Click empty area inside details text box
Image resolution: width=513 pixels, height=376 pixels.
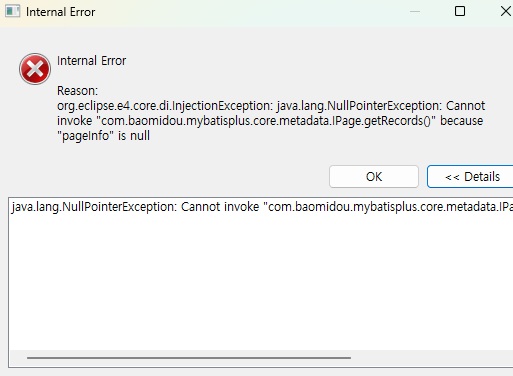(x=260, y=283)
